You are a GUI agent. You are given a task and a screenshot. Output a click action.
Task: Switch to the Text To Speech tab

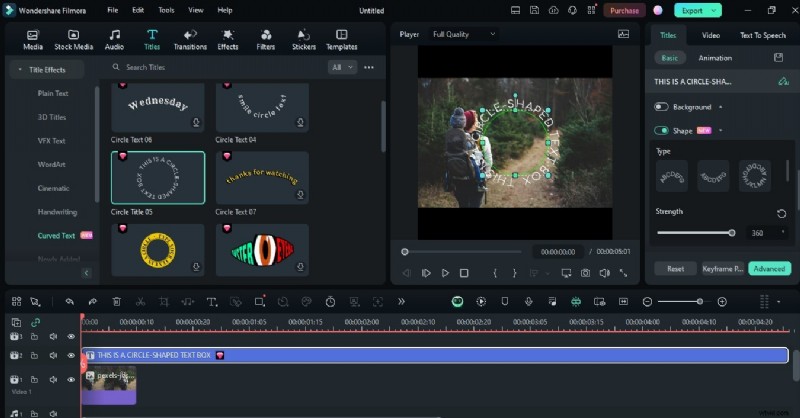(762, 35)
